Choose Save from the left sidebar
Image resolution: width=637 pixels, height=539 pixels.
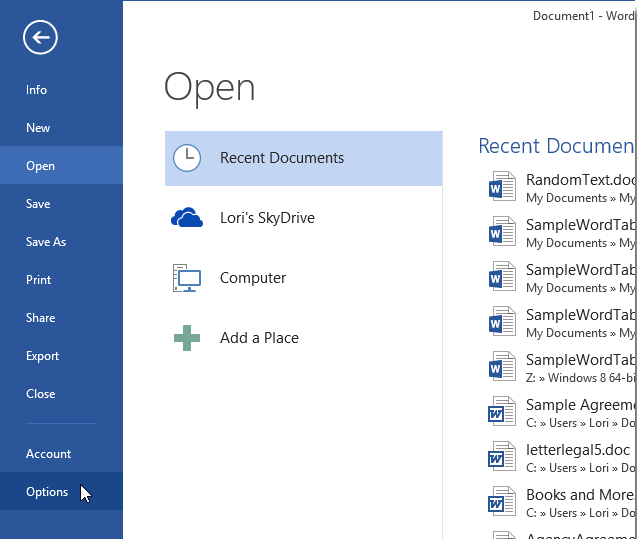[38, 204]
